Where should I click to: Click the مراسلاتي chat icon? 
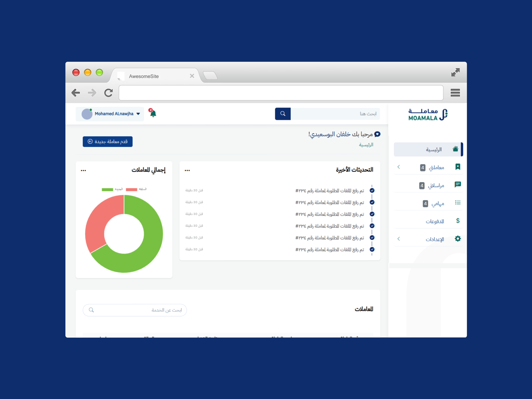[458, 184]
